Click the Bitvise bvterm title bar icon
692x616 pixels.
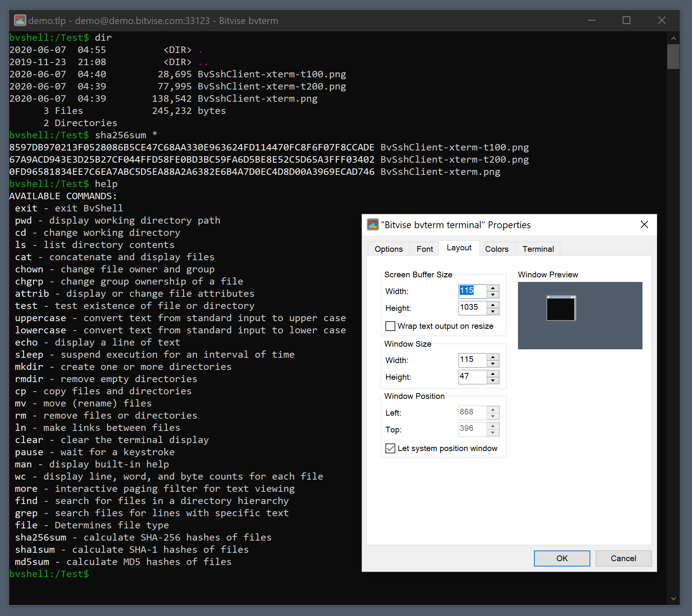tap(20, 20)
